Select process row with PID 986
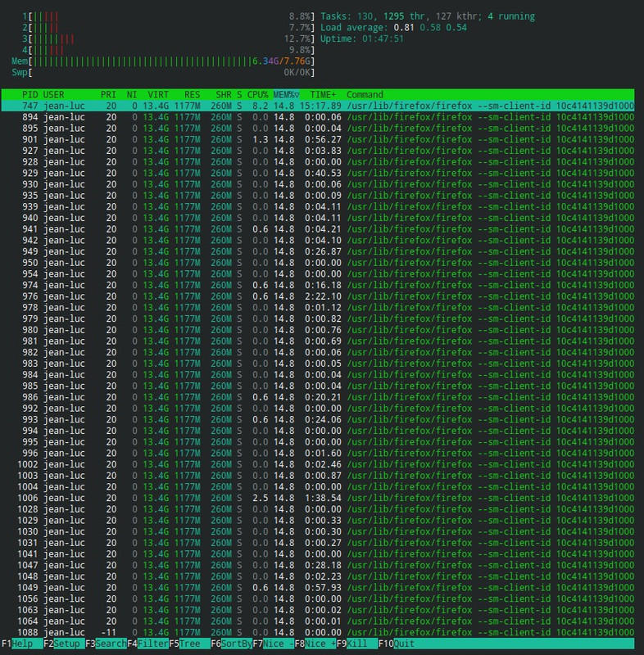This screenshot has width=644, height=655. coord(318,397)
